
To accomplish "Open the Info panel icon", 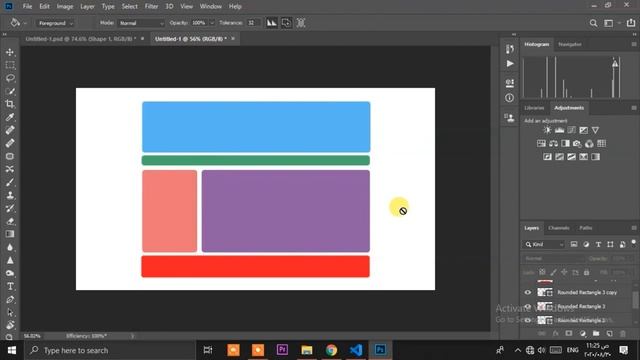I will coord(509,98).
